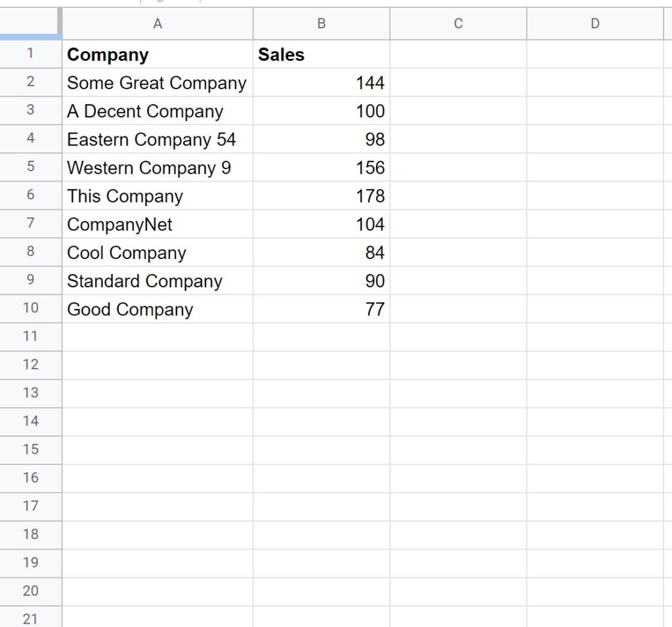The image size is (672, 627).
Task: Select row 1 header number
Action: tap(30, 54)
